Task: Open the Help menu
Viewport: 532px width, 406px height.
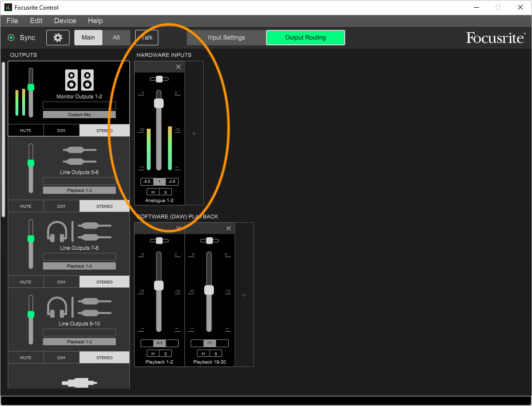Action: point(95,21)
